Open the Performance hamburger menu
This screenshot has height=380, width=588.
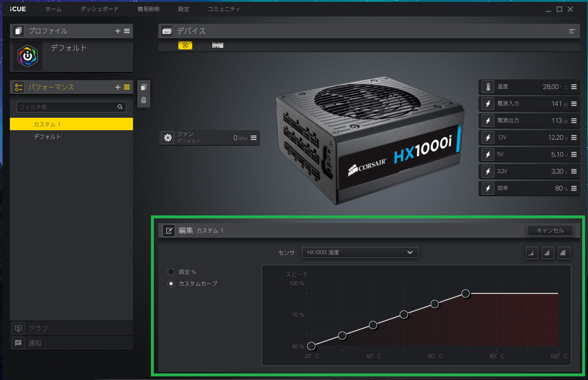tap(127, 87)
